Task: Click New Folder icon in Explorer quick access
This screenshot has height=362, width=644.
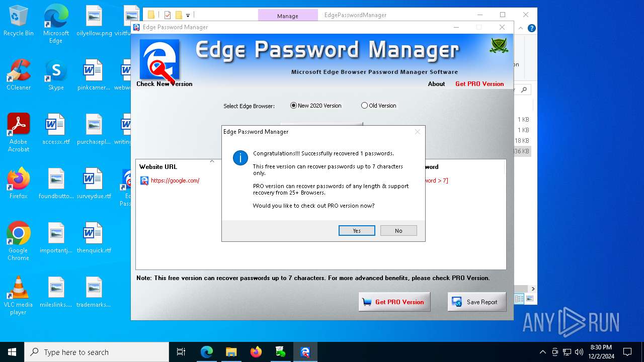Action: tap(179, 15)
